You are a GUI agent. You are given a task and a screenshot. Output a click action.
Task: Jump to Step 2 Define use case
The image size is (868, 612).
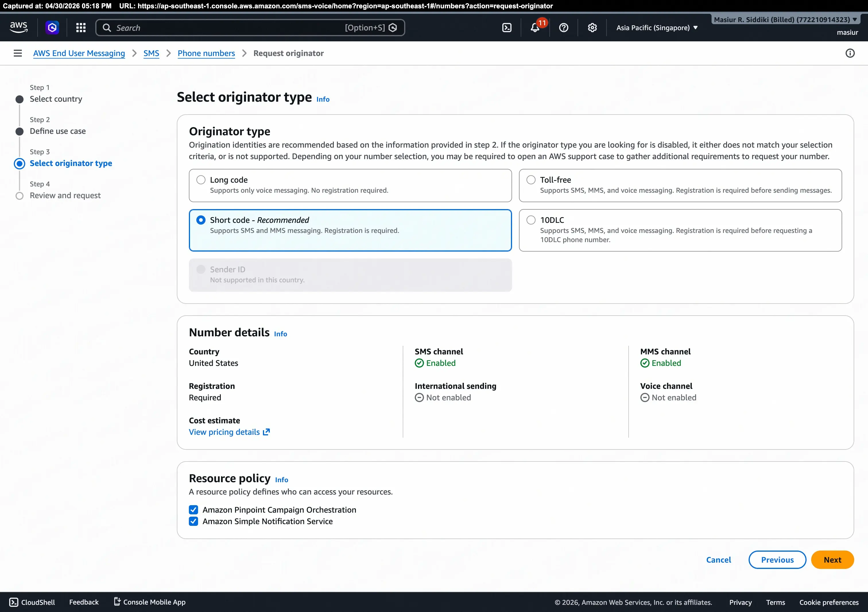pyautogui.click(x=58, y=131)
